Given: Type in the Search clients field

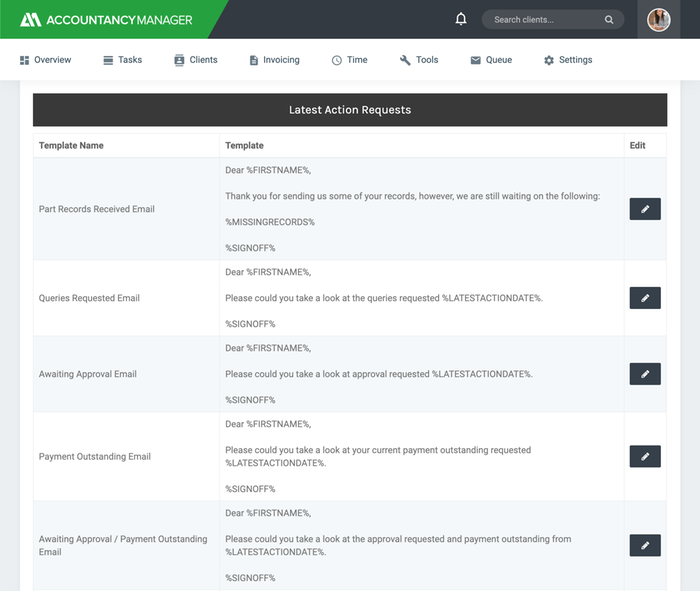Looking at the screenshot, I should 545,20.
